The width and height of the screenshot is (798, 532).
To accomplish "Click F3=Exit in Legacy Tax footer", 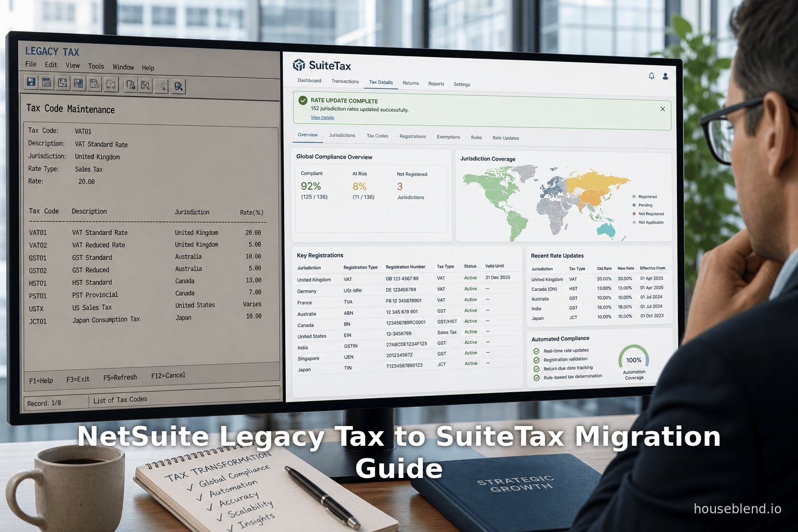I will pos(78,379).
